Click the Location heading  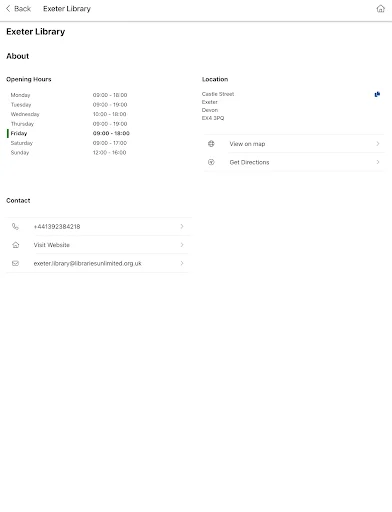[215, 79]
